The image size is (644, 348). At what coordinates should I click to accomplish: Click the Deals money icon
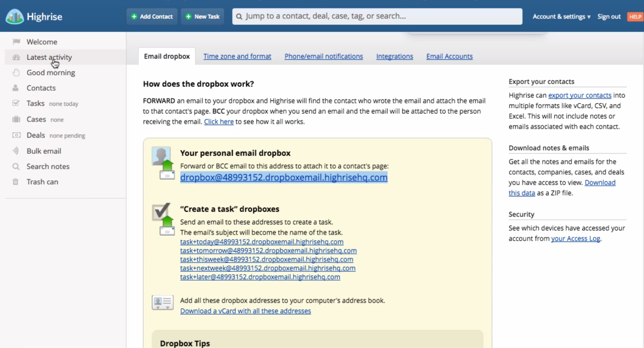(16, 135)
